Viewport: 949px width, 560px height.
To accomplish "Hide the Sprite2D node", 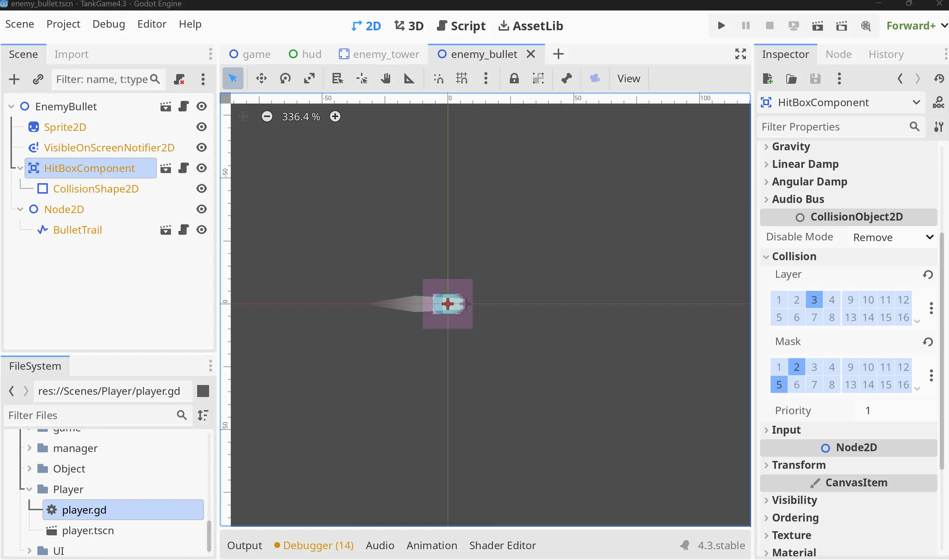I will point(202,127).
